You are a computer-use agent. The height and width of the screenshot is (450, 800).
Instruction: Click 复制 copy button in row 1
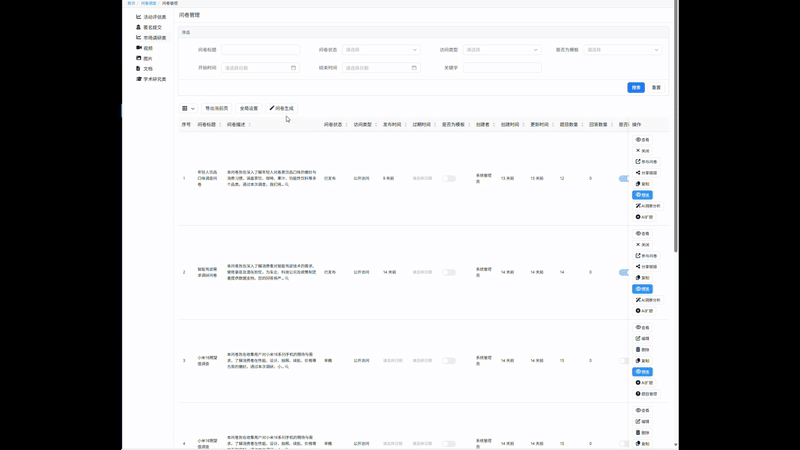(x=642, y=184)
